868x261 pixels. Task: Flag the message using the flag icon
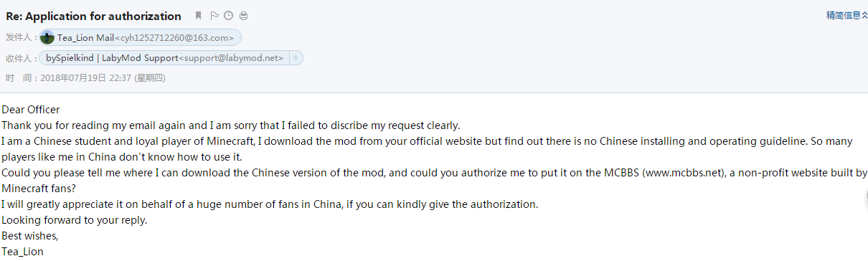[x=214, y=16]
